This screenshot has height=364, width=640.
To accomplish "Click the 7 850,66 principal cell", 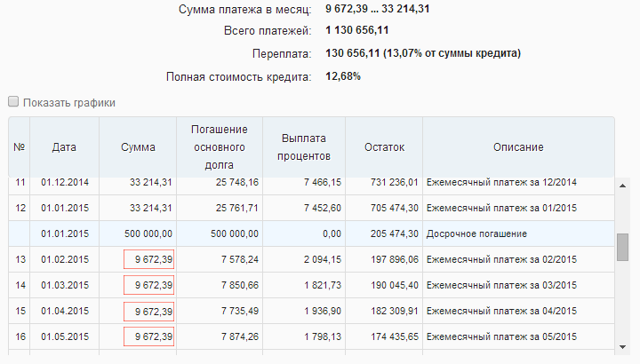I will click(240, 285).
